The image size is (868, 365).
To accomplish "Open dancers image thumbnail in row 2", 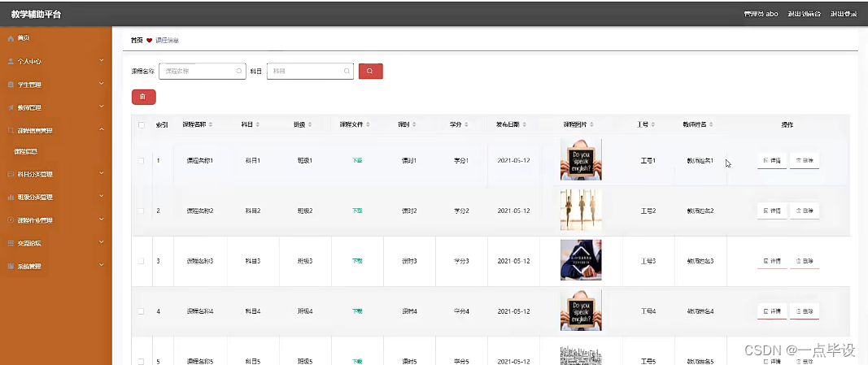I will tap(581, 211).
